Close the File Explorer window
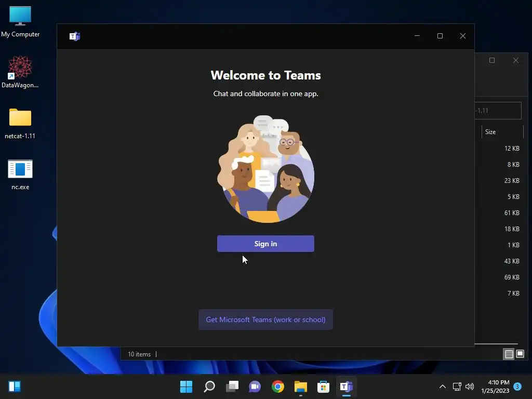Viewport: 532px width, 399px height. [516, 60]
